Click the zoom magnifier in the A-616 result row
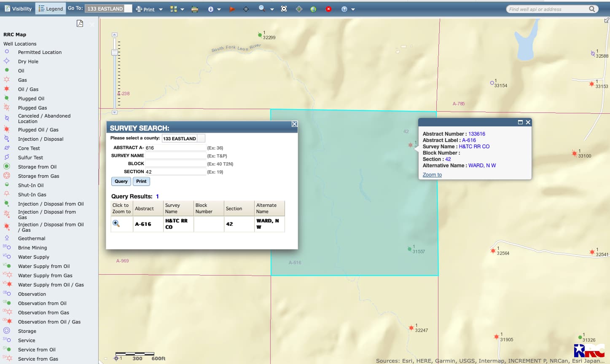Viewport: 610px width, 364px height. [x=116, y=224]
